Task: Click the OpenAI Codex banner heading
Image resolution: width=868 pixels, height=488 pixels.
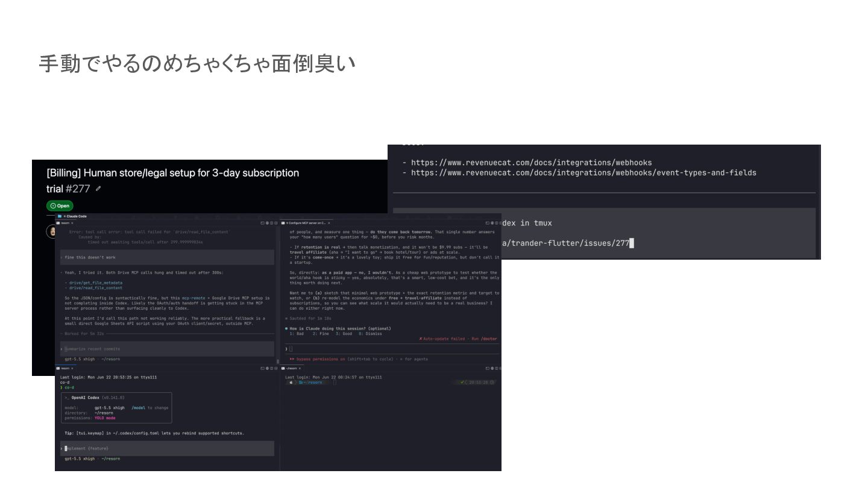Action: (86, 398)
